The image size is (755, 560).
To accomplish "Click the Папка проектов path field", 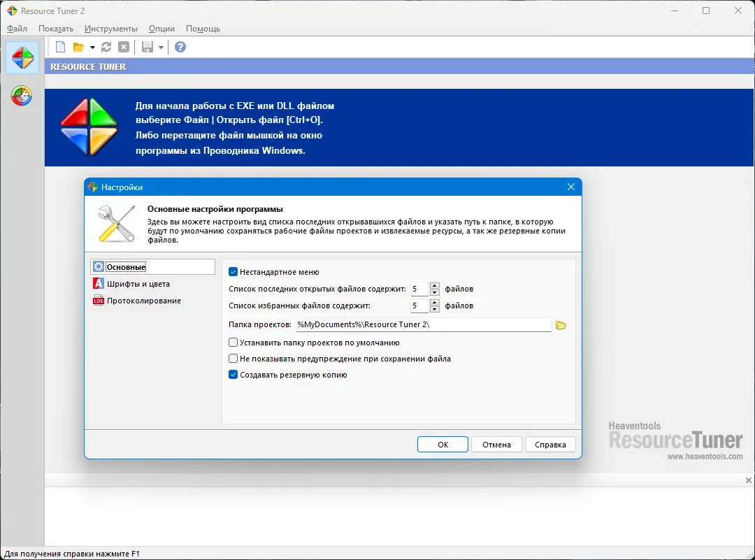I will [x=423, y=324].
